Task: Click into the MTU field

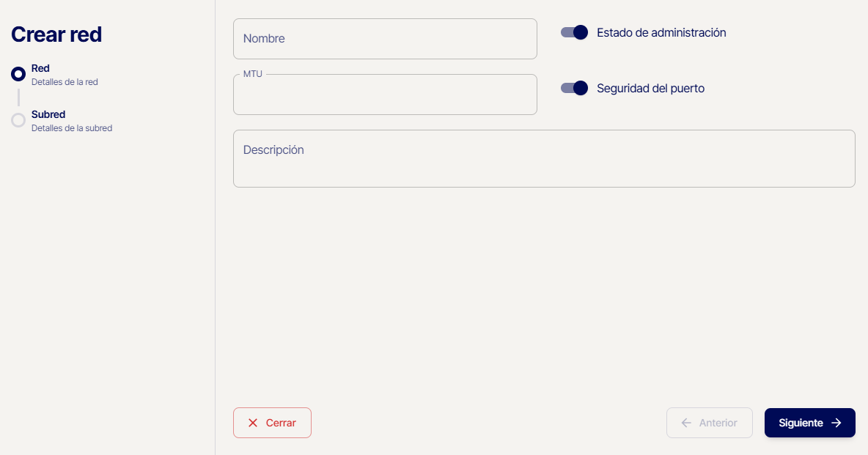Action: pyautogui.click(x=385, y=95)
